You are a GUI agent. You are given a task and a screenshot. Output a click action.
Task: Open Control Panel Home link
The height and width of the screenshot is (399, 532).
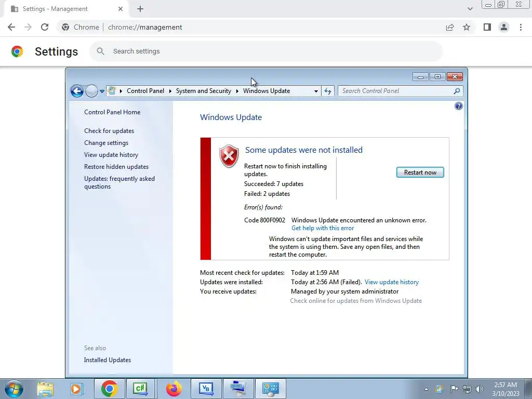(112, 112)
